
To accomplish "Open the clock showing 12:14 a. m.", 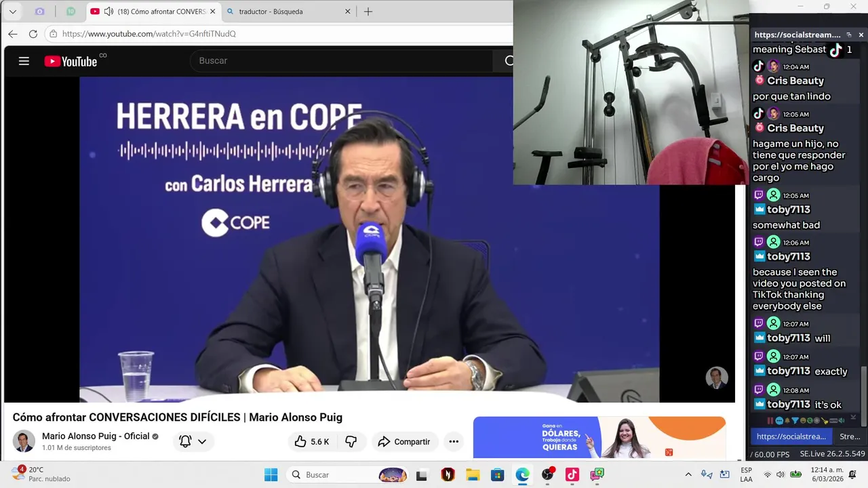I will (x=827, y=474).
